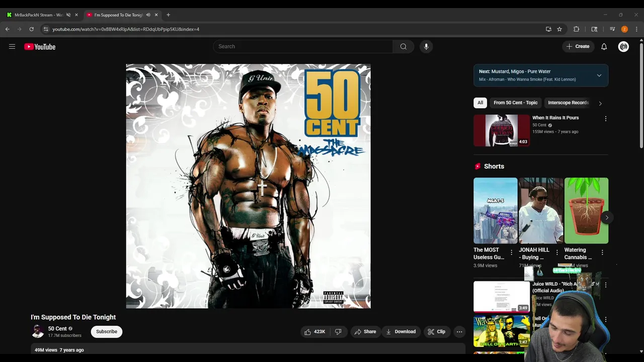Open The MOST Useless Gu short thumbnail

pyautogui.click(x=496, y=211)
